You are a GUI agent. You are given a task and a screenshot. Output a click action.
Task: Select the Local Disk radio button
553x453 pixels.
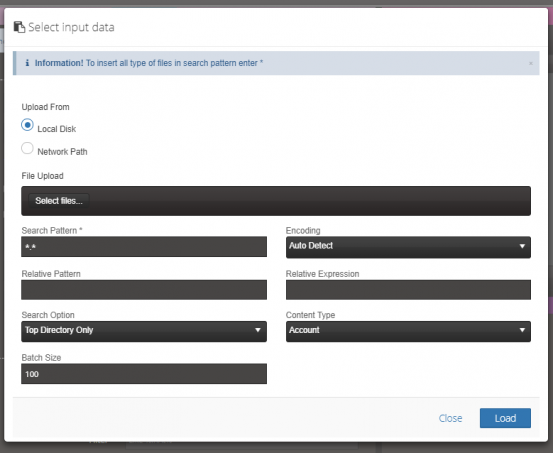(x=27, y=125)
